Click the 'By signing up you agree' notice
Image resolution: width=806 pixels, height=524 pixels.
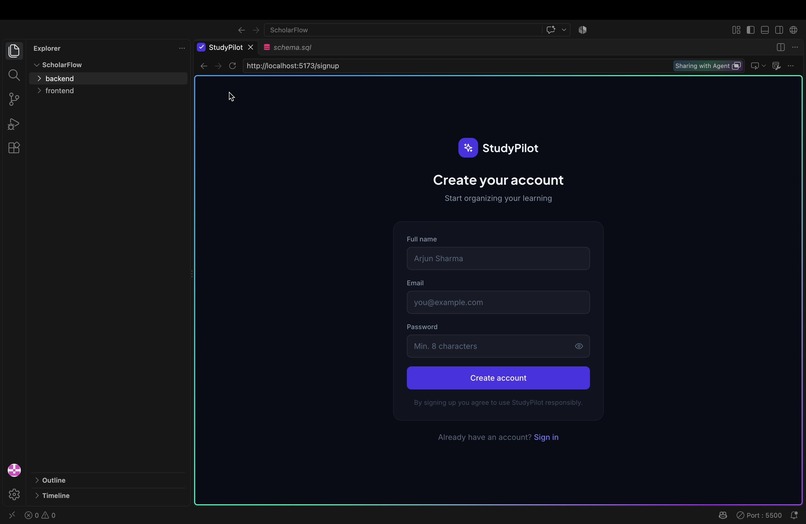[x=498, y=403]
